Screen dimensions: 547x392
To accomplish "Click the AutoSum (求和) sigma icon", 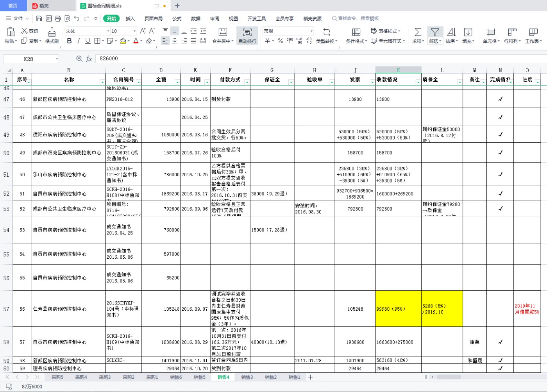I will click(418, 32).
